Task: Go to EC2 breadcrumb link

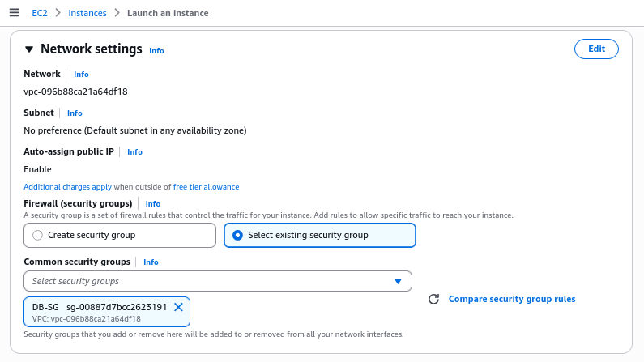Action: coord(39,13)
